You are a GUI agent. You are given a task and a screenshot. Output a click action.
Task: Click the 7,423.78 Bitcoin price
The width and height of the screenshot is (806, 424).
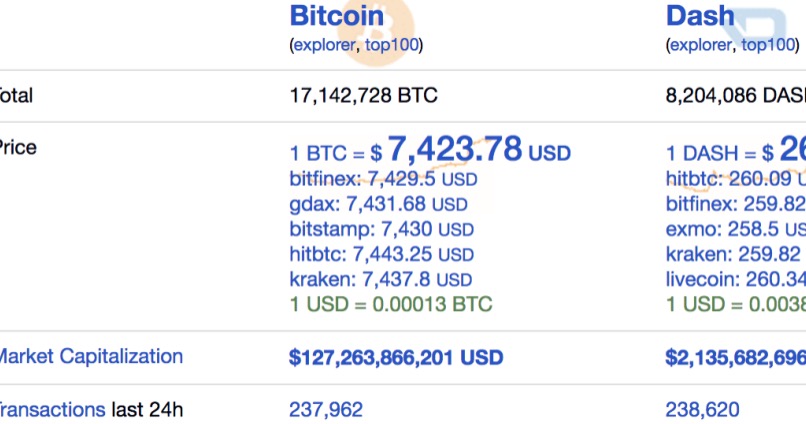point(455,149)
